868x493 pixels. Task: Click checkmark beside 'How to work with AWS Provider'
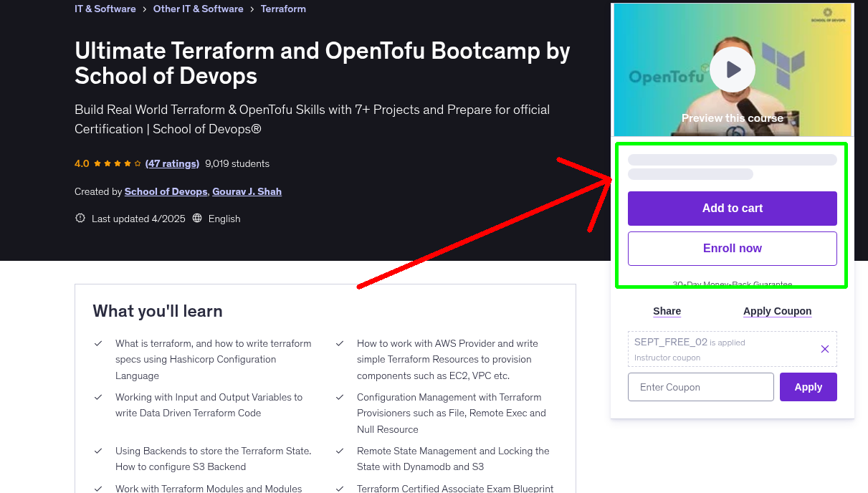340,344
